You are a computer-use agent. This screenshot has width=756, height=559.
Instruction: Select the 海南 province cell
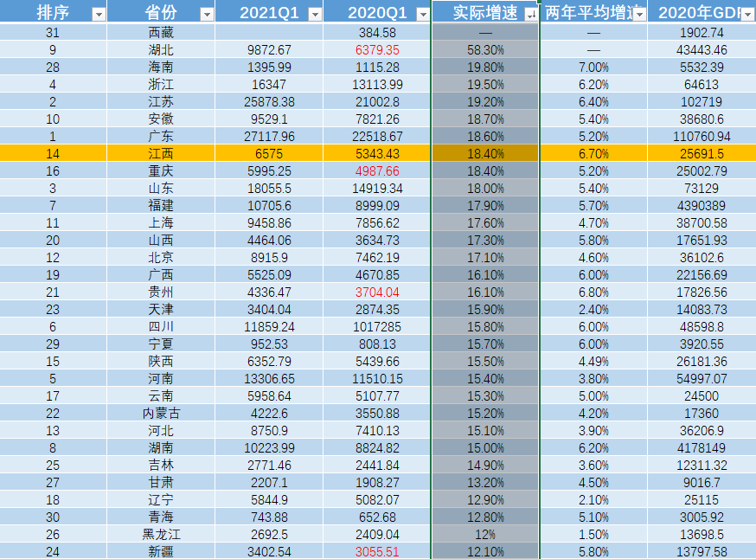[161, 67]
